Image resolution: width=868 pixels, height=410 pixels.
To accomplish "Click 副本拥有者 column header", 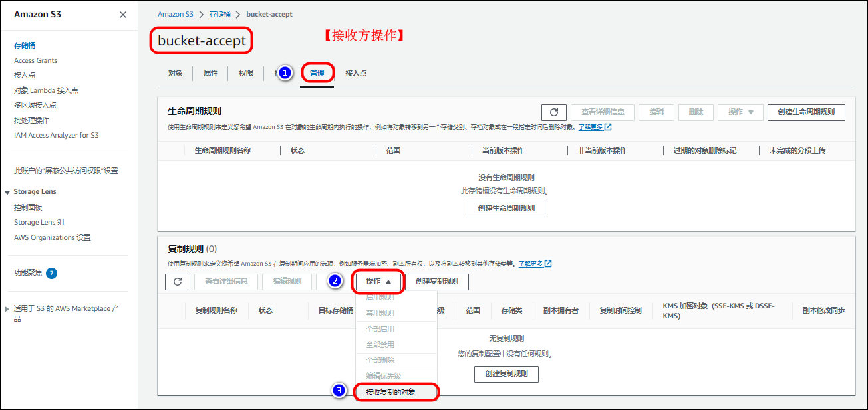I will (x=561, y=310).
